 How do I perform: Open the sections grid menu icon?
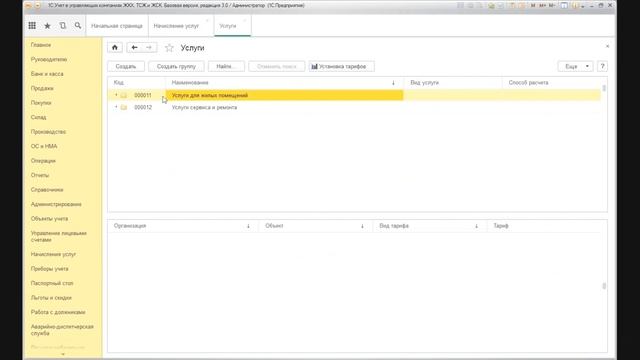pyautogui.click(x=32, y=26)
